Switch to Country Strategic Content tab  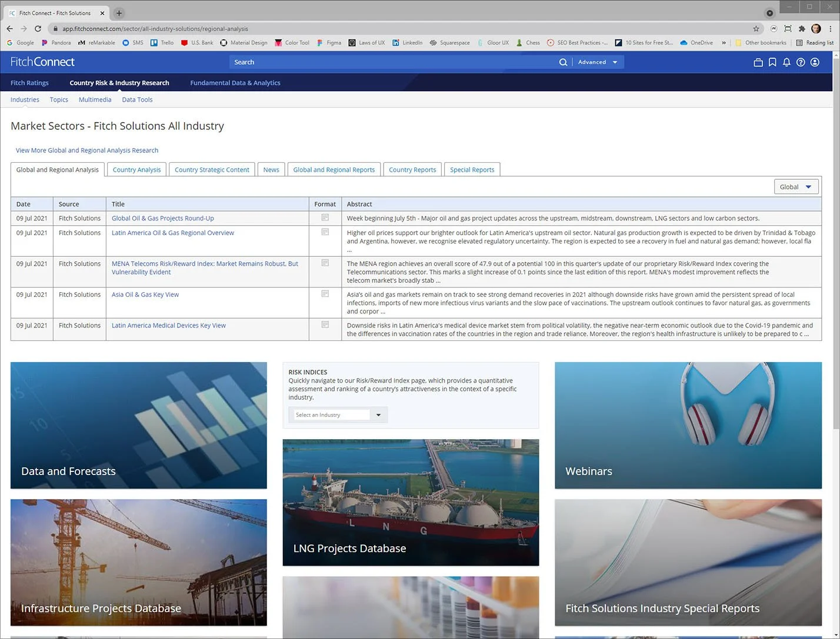(x=212, y=169)
